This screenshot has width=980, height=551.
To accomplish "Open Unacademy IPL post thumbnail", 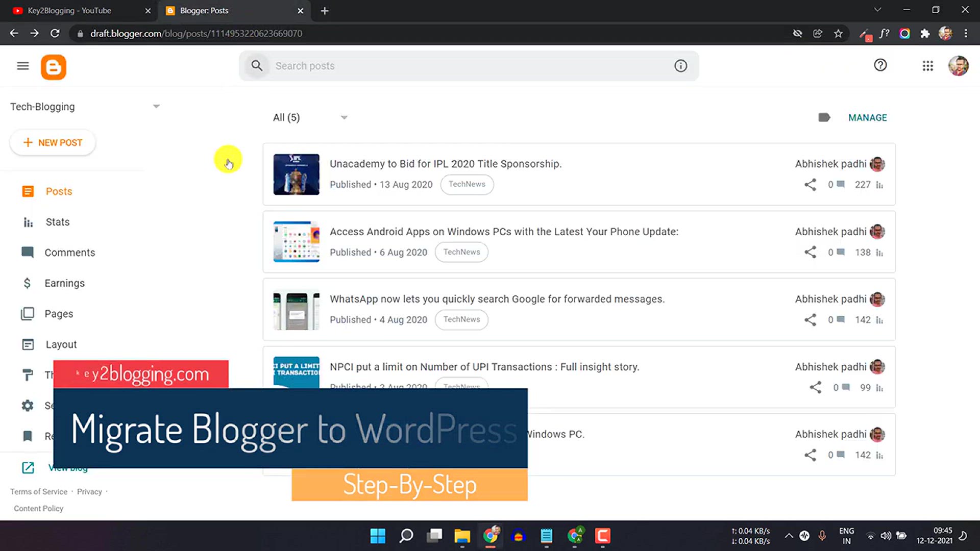I will coord(296,174).
